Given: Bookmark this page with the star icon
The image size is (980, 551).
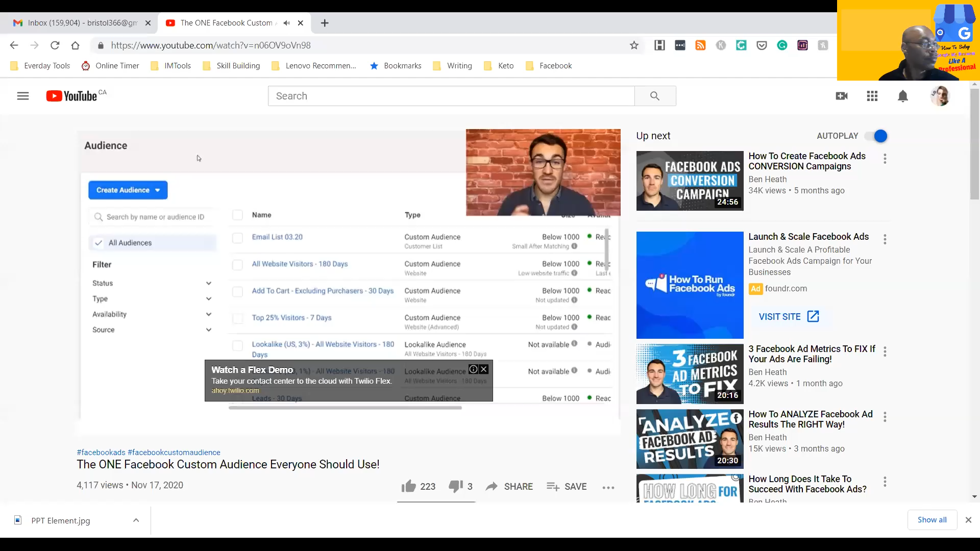Looking at the screenshot, I should (634, 45).
